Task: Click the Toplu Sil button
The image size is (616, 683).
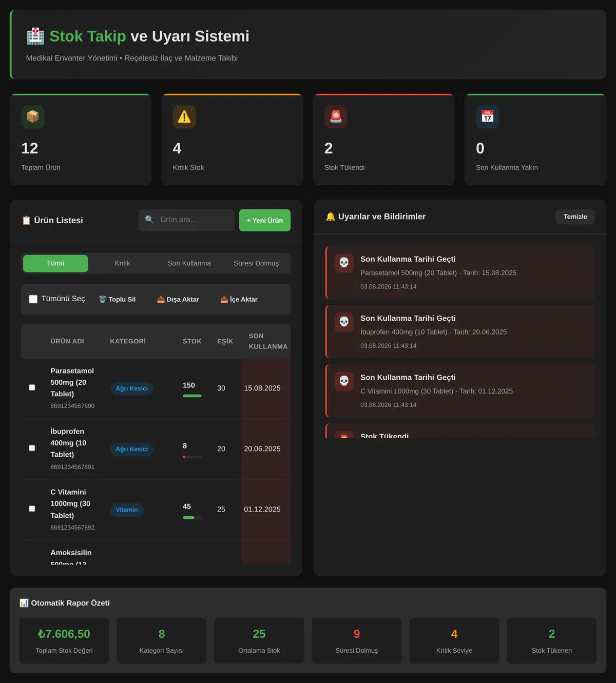Action: (117, 299)
